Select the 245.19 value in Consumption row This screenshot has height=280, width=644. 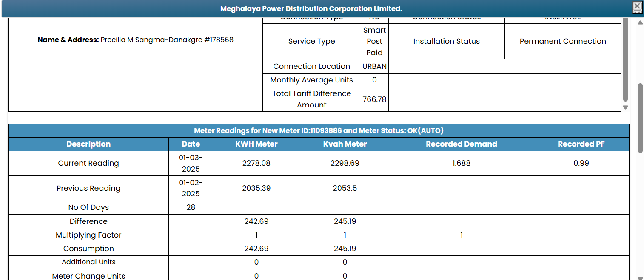tap(345, 249)
